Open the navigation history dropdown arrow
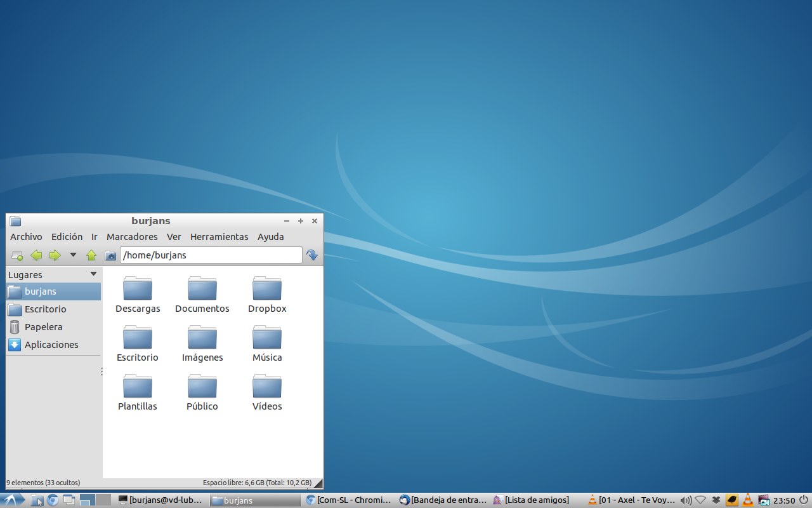The width and height of the screenshot is (812, 508). point(73,255)
